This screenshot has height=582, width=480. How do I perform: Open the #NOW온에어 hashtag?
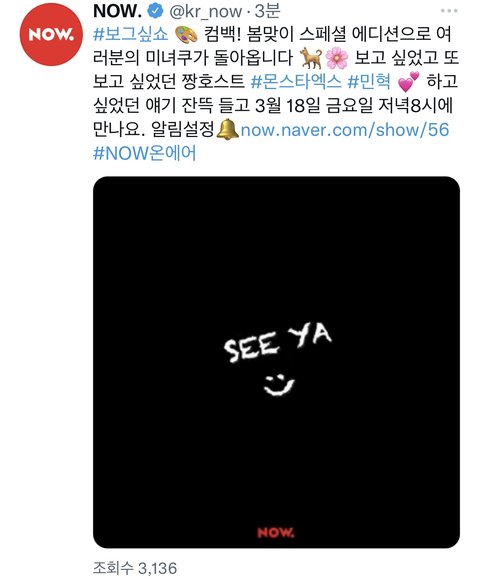point(144,153)
